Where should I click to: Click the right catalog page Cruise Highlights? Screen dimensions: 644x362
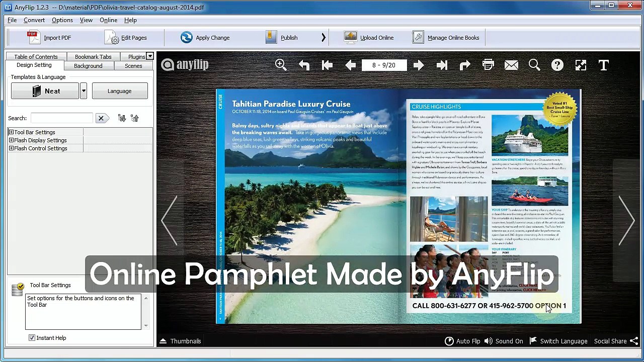(490, 206)
